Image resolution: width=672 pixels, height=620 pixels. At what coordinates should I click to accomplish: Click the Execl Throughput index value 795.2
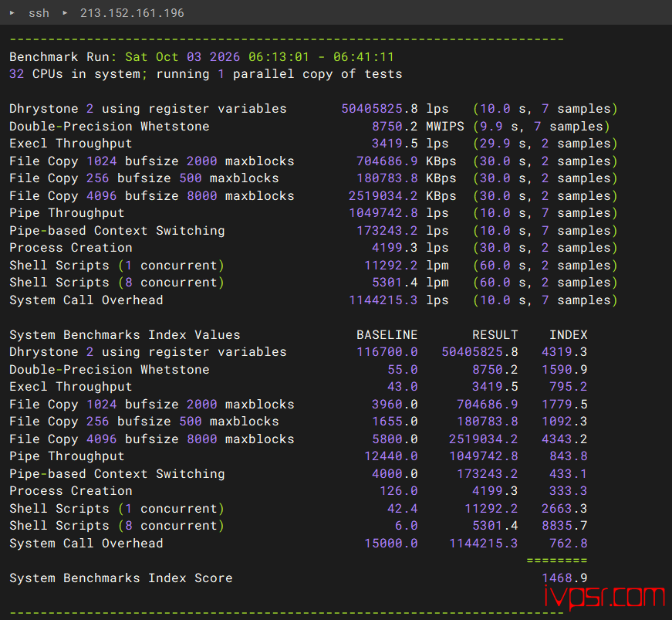pyautogui.click(x=569, y=387)
